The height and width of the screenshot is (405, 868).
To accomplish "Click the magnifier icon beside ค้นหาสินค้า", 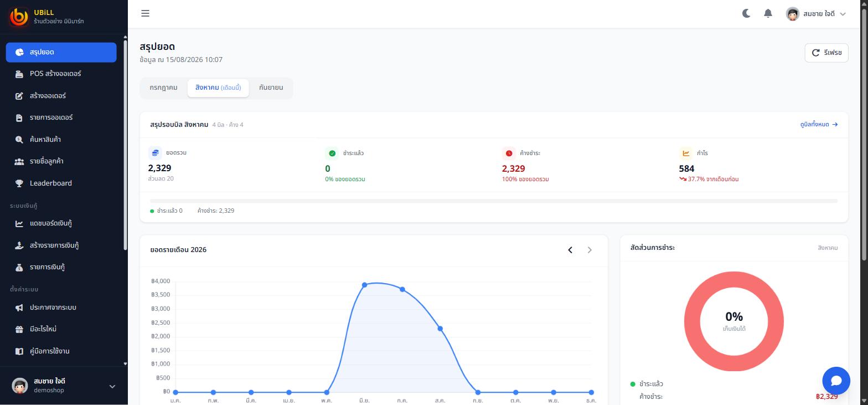I will tap(19, 140).
